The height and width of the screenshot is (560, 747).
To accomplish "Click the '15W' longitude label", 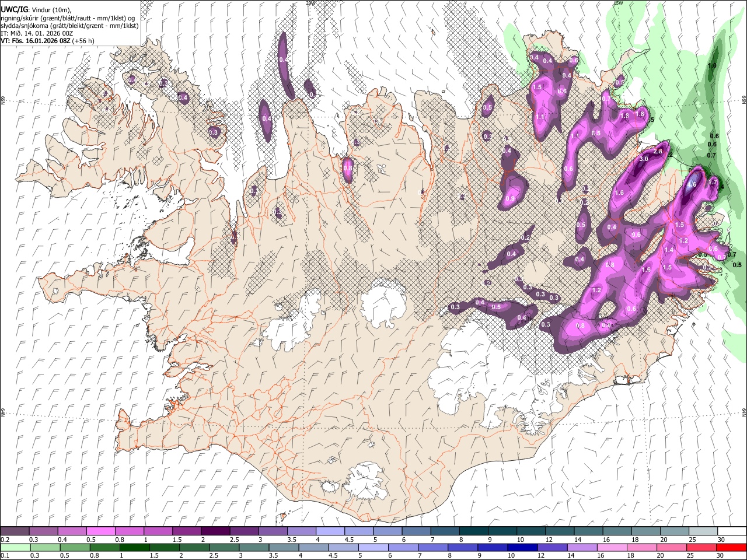I will (x=619, y=3).
